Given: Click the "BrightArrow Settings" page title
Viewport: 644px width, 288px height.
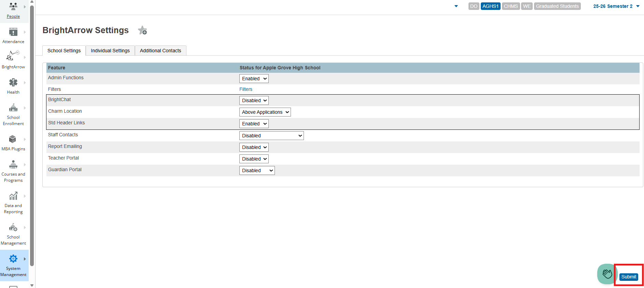Looking at the screenshot, I should pyautogui.click(x=85, y=30).
